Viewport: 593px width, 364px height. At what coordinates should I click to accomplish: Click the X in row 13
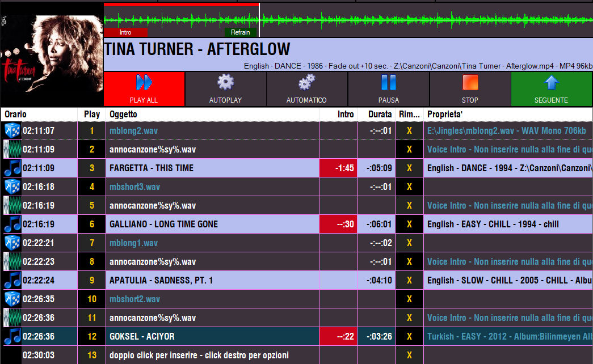click(x=409, y=355)
